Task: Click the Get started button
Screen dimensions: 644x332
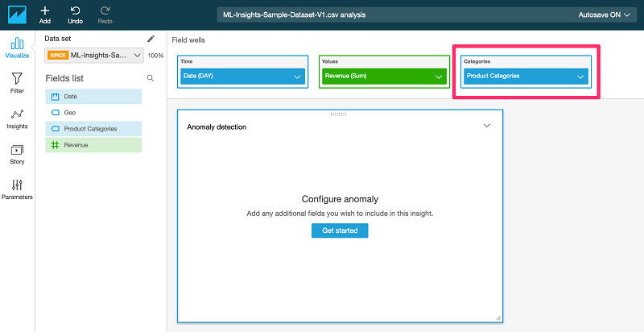Action: click(x=340, y=230)
